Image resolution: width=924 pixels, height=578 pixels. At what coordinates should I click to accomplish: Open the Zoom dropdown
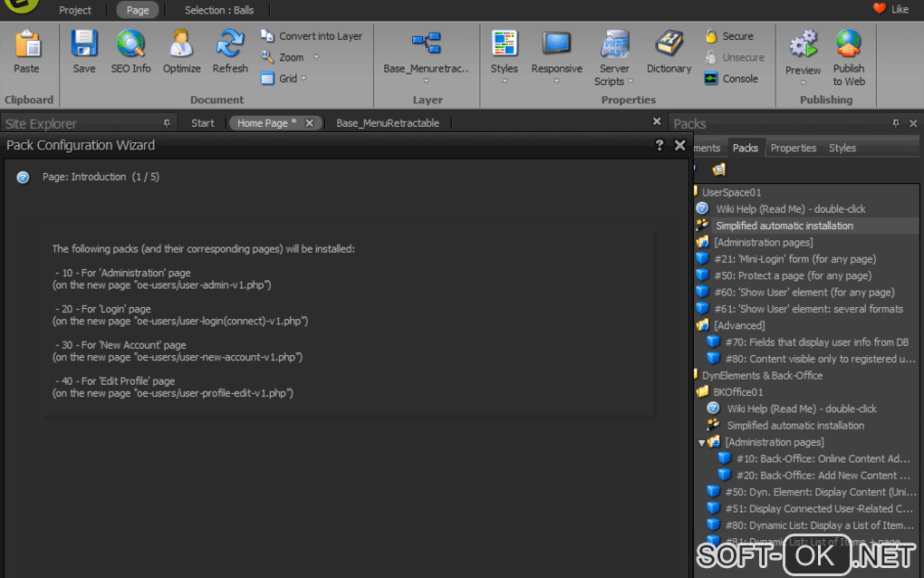click(x=316, y=58)
